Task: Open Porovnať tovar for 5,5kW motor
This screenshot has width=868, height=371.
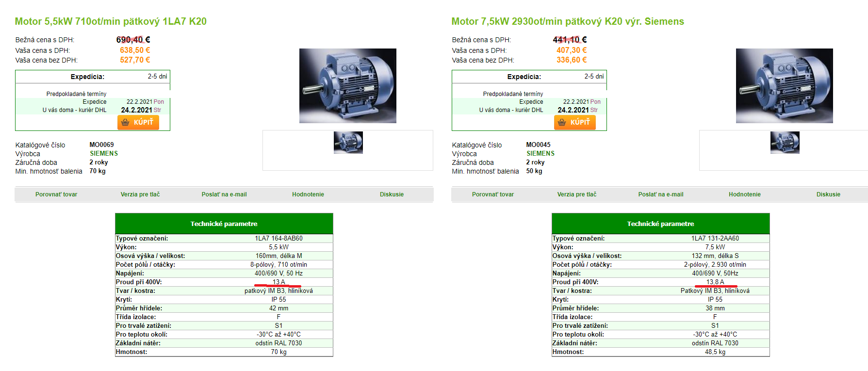Action: [56, 194]
